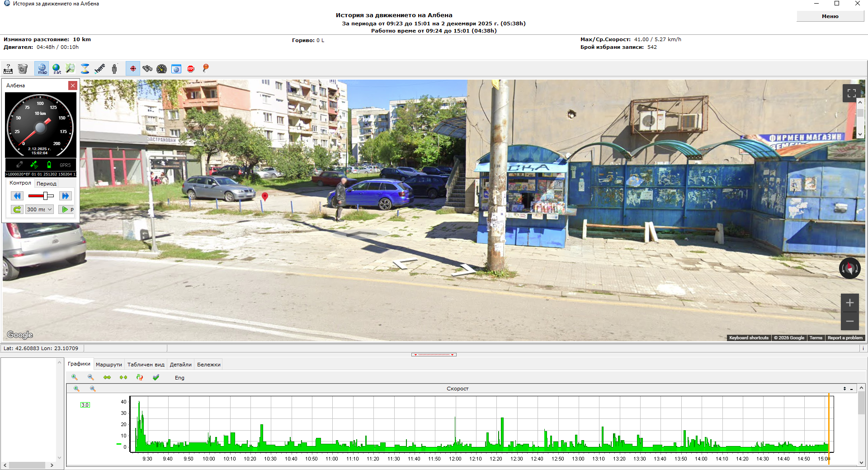868x470 pixels.
Task: Toggle the map view button
Action: [x=42, y=69]
